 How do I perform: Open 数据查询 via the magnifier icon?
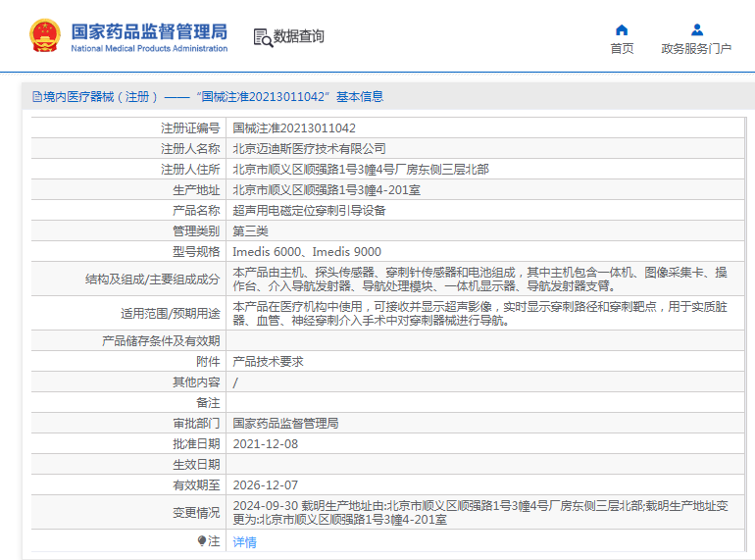262,37
